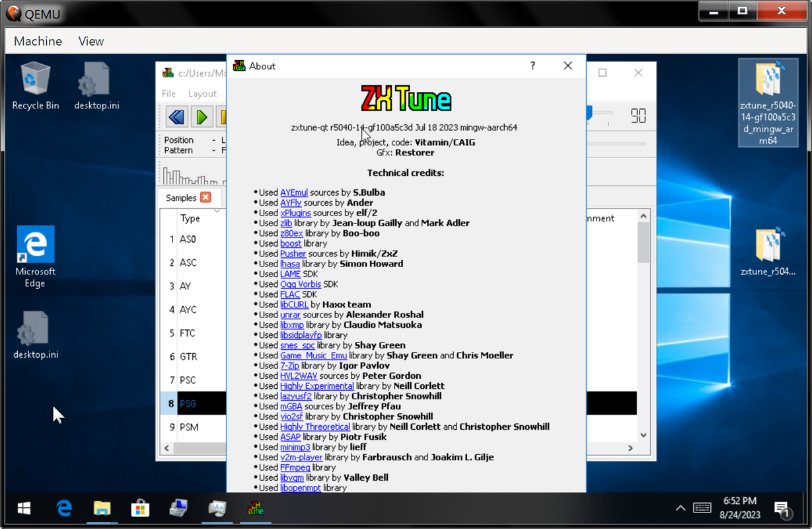
Task: Click the playlist horizontal scroll right arrow
Action: (x=630, y=448)
